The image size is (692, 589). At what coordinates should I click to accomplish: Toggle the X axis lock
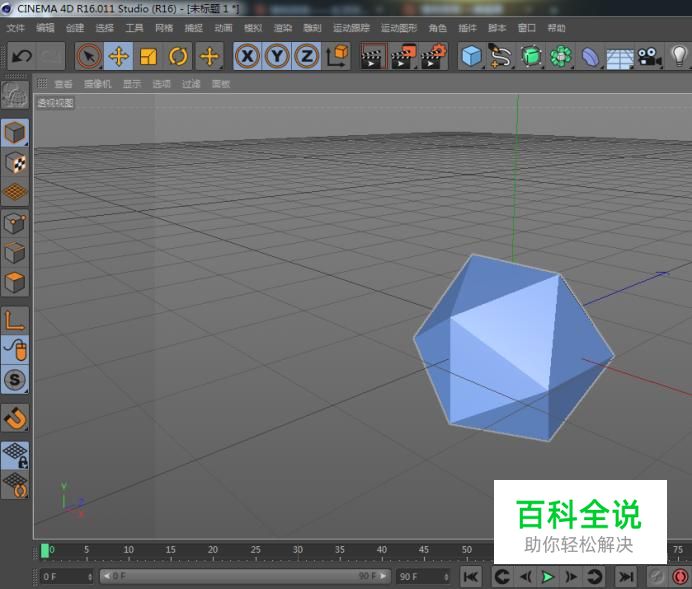click(246, 56)
